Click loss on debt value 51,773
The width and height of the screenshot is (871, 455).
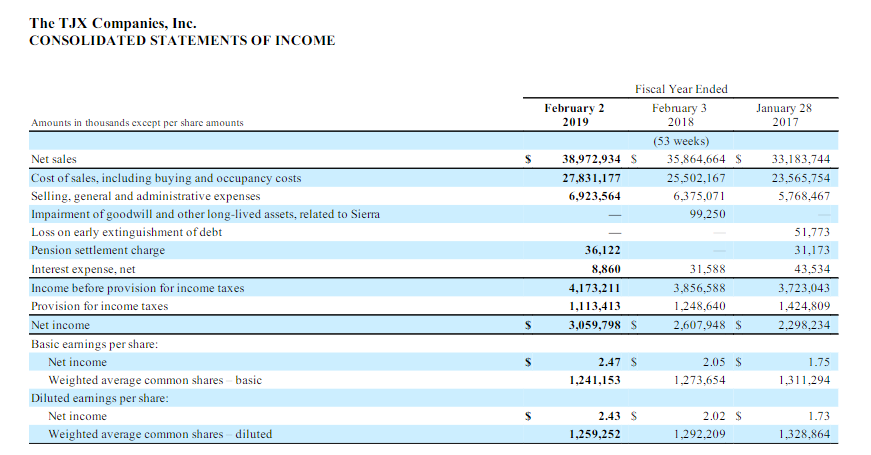tap(812, 232)
